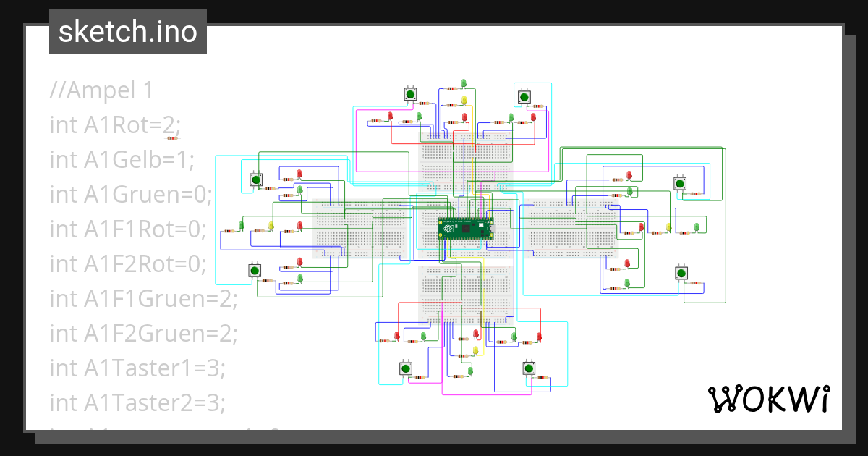Viewport: 868px width, 456px height.
Task: Click the comment "//Ampel 1" in the code
Action: (x=101, y=90)
